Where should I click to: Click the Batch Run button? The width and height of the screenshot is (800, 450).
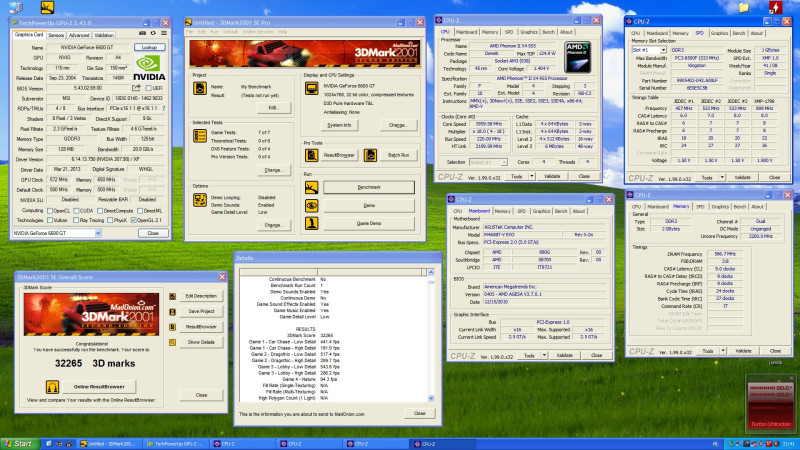(398, 155)
